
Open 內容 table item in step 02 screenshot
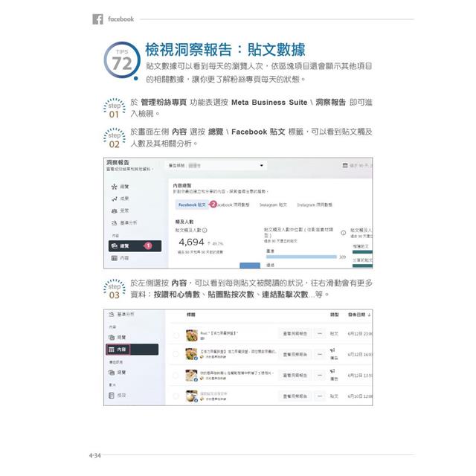(x=120, y=258)
